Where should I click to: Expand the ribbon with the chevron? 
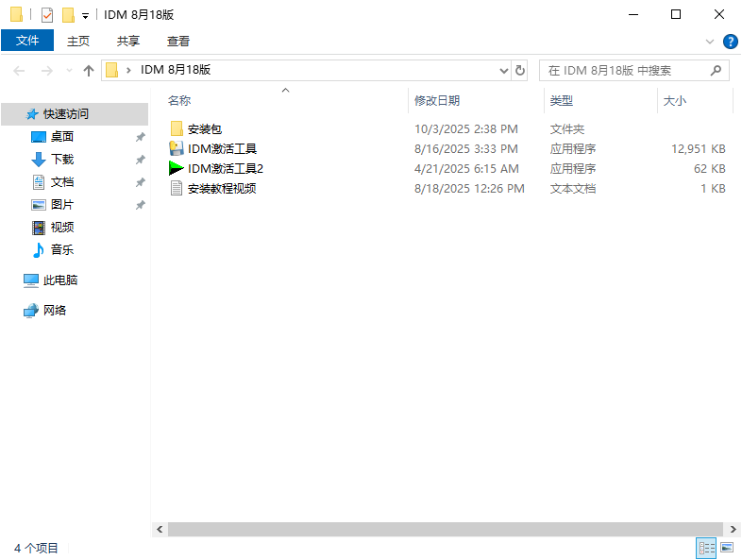(x=710, y=42)
